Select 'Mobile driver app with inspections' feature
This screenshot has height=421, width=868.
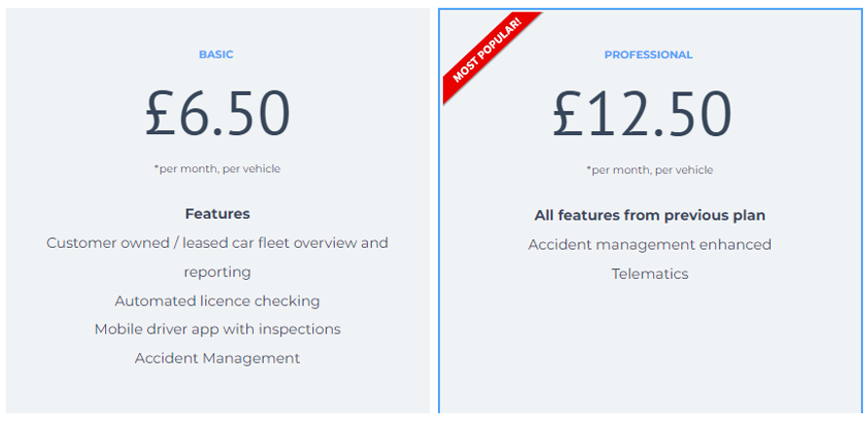(218, 330)
